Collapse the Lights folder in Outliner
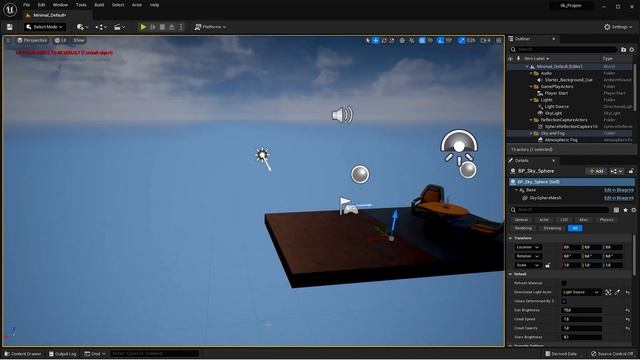The image size is (640, 360). (x=531, y=100)
